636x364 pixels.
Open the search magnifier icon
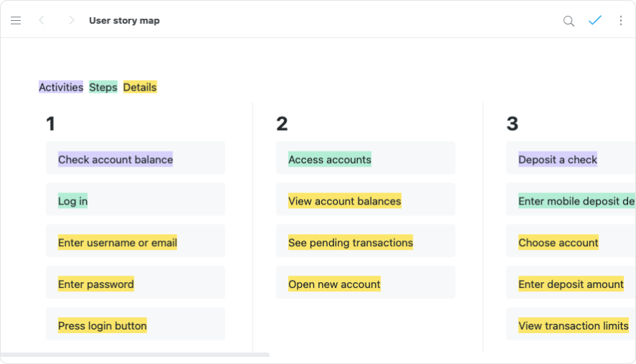coord(568,21)
